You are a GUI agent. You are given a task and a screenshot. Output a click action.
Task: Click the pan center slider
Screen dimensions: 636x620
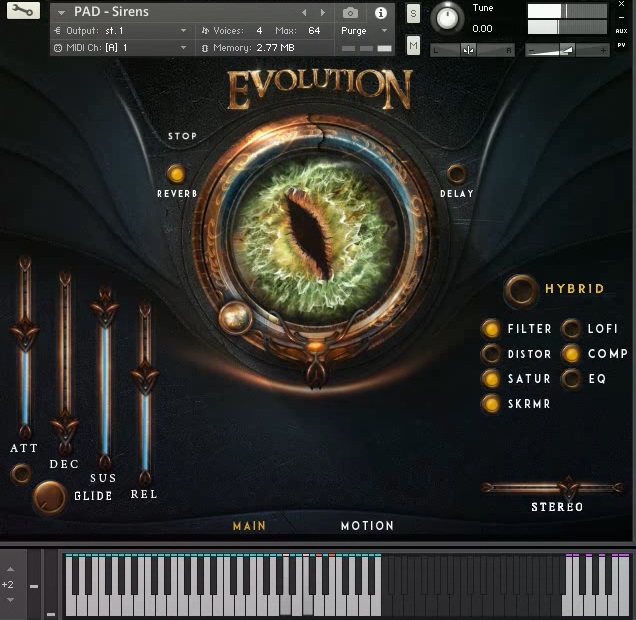[x=468, y=50]
